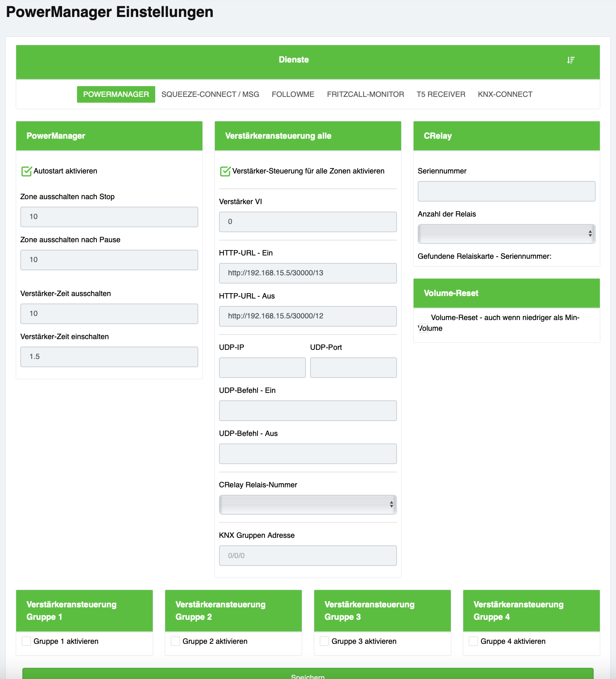The image size is (616, 679).
Task: Click the Seriennummer input field
Action: [507, 191]
